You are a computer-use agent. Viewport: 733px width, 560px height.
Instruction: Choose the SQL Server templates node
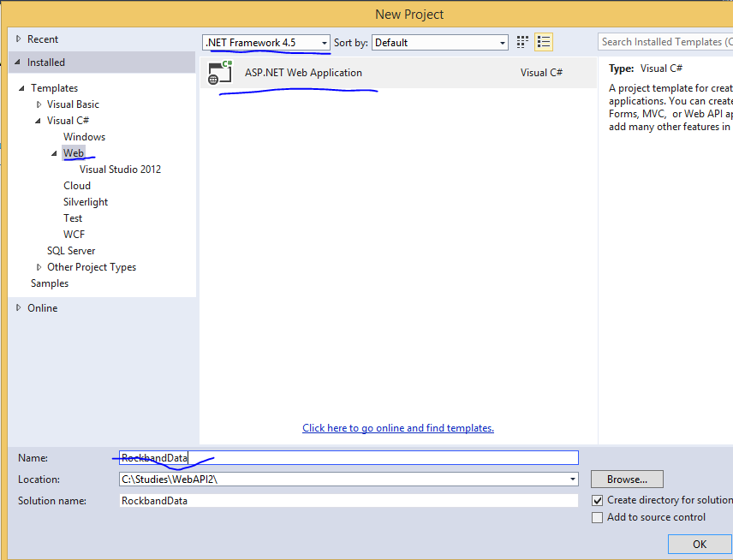pos(71,251)
